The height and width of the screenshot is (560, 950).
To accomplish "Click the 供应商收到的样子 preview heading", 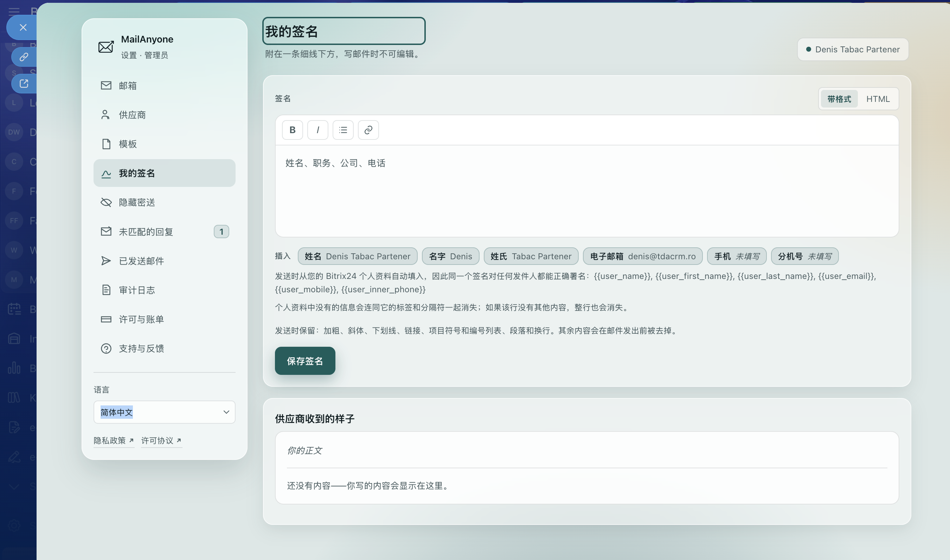I will [x=315, y=419].
